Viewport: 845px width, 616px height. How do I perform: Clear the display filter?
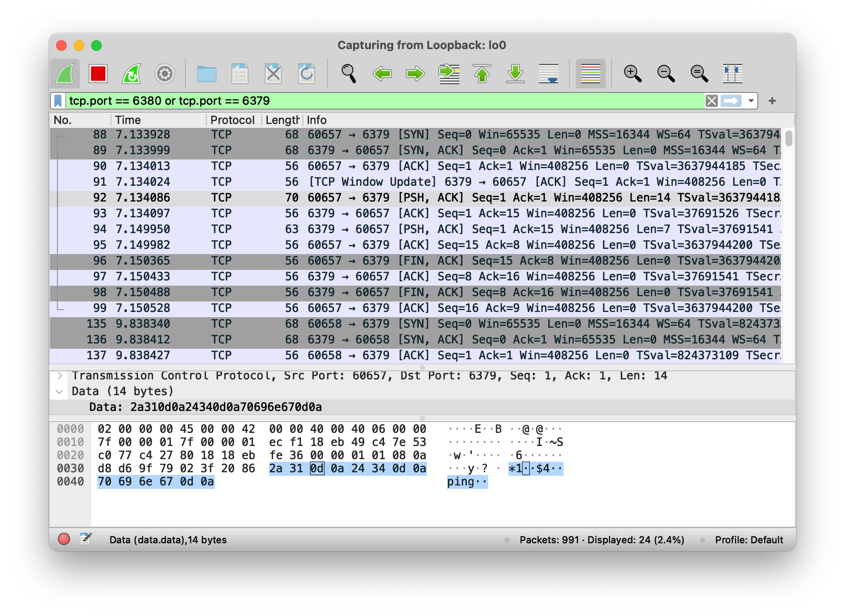[x=712, y=101]
